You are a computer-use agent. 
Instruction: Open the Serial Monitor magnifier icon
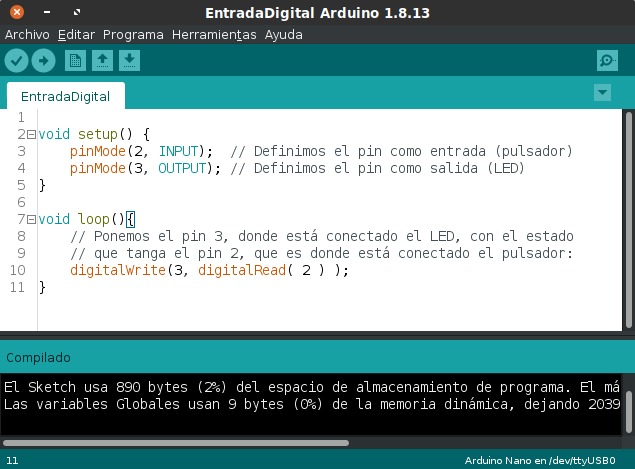tap(606, 61)
